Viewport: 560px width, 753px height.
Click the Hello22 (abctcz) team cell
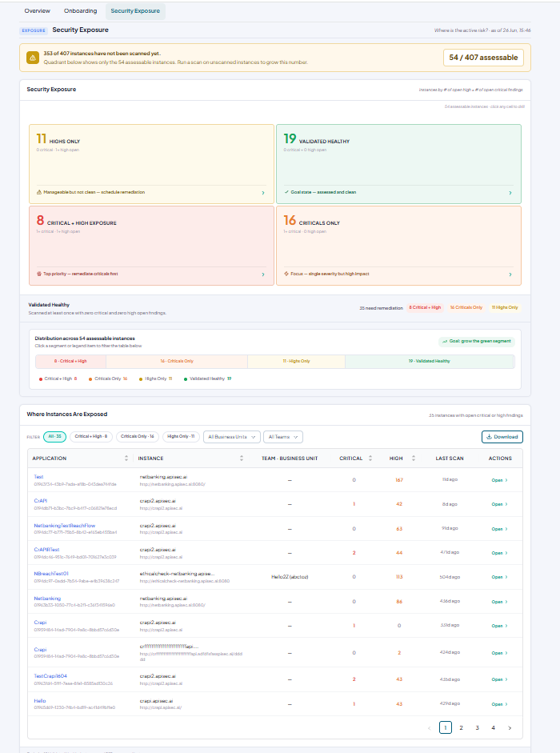(290, 577)
